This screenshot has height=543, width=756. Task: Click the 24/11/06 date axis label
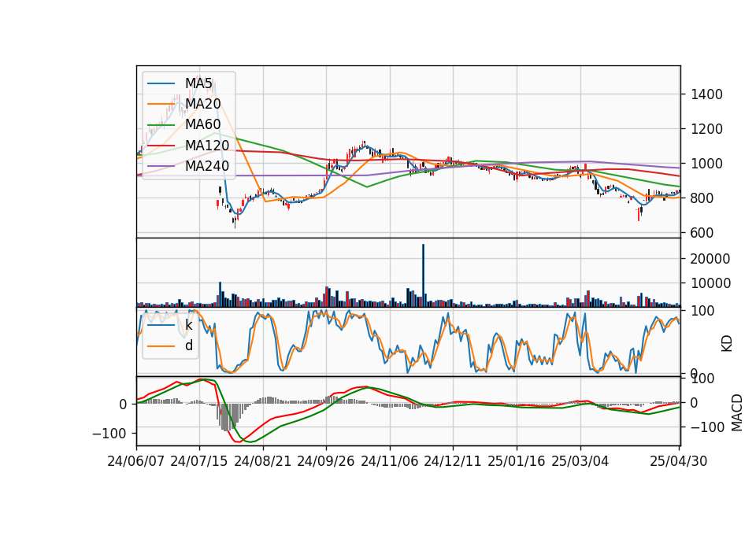point(390,461)
